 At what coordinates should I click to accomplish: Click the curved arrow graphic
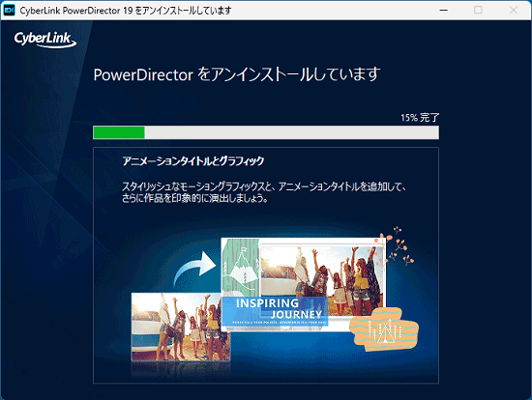point(194,269)
